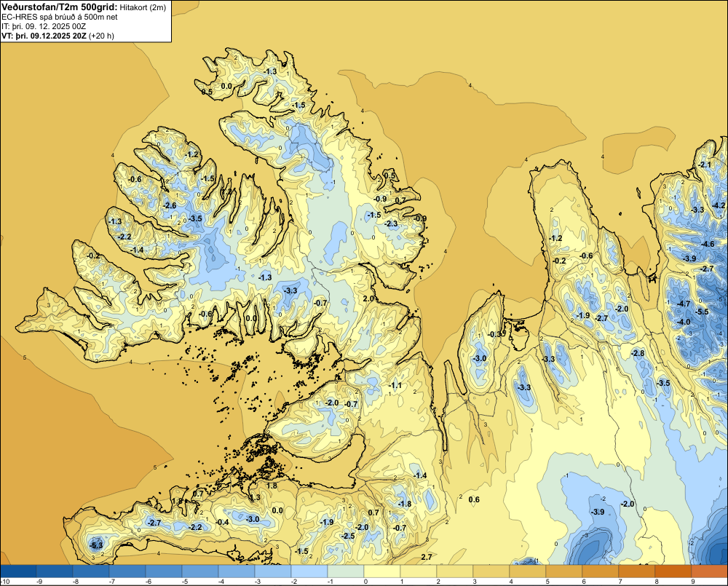Click the positive 0.6 temperature value
The image size is (728, 586).
click(474, 499)
